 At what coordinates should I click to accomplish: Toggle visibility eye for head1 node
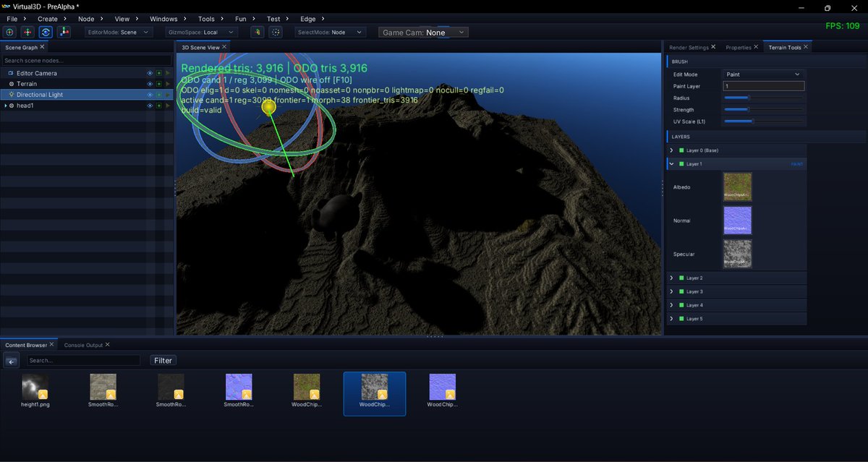(150, 106)
